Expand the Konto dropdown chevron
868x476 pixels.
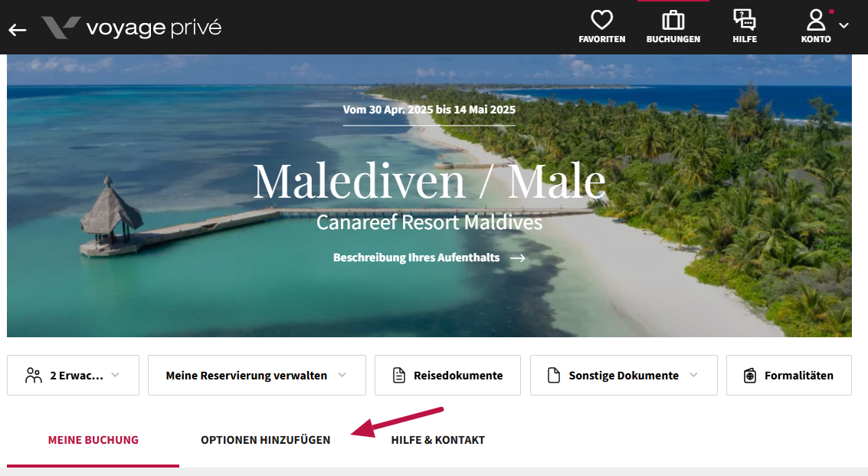(x=843, y=25)
